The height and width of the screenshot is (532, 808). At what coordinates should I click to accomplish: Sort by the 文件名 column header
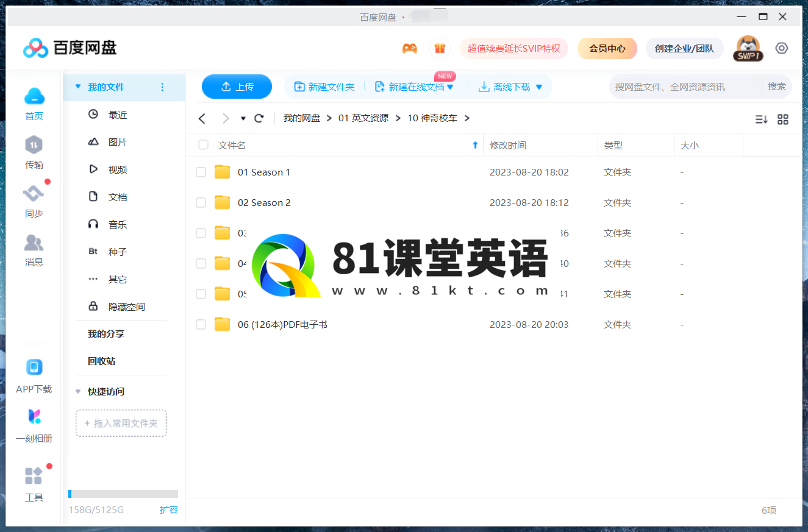point(232,146)
